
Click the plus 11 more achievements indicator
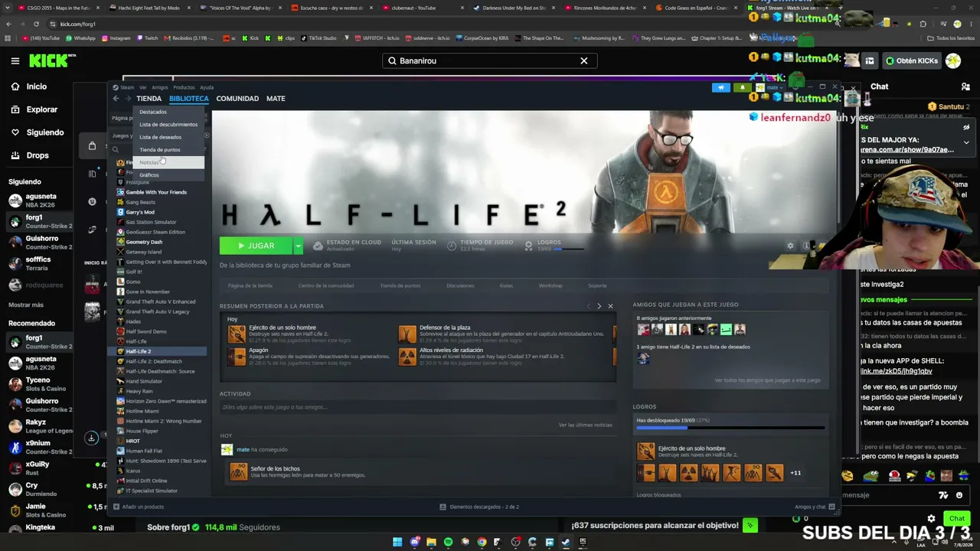coord(795,473)
